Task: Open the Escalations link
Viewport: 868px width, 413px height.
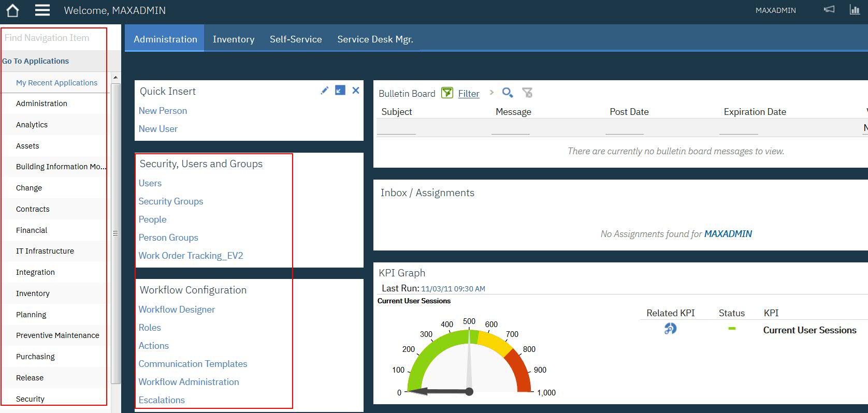Action: point(162,400)
